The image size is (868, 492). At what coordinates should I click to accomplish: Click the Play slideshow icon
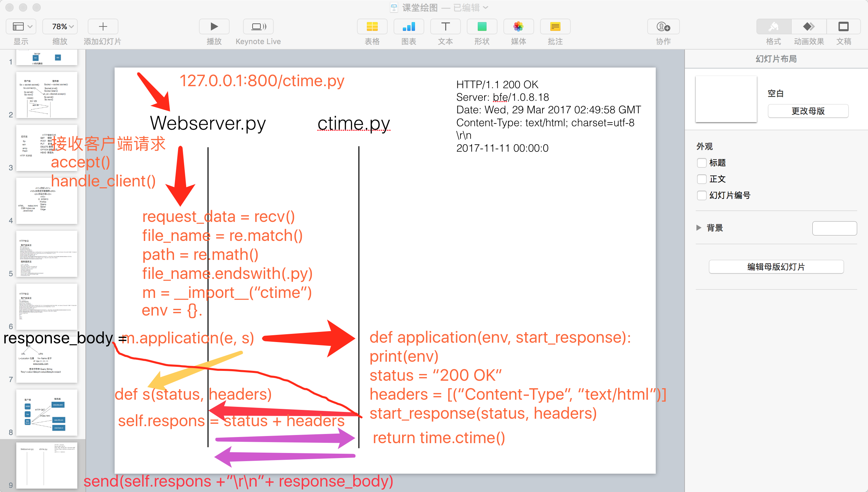click(x=214, y=26)
